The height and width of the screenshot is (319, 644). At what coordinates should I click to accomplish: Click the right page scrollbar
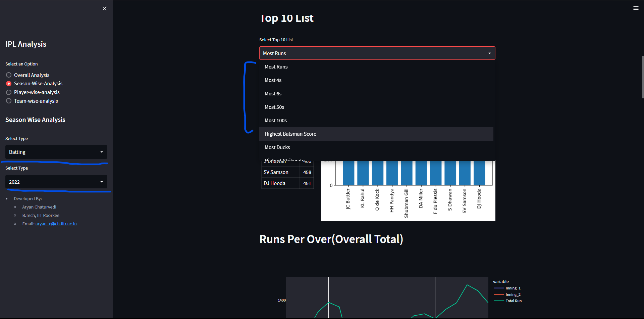[x=642, y=77]
